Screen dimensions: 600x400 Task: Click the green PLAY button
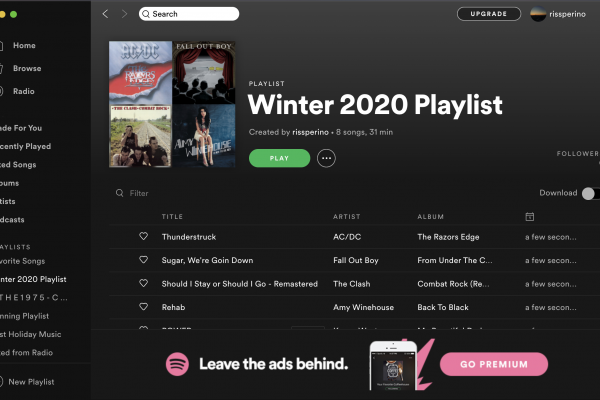[279, 158]
